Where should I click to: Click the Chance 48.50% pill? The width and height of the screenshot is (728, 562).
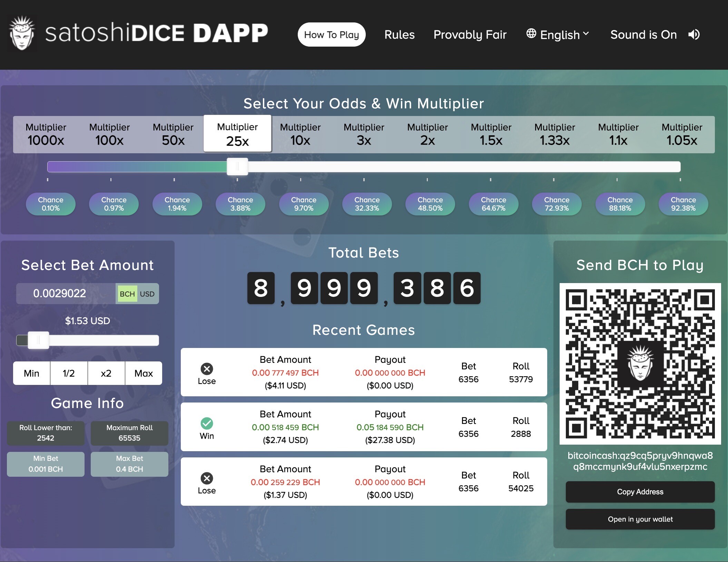coord(430,204)
